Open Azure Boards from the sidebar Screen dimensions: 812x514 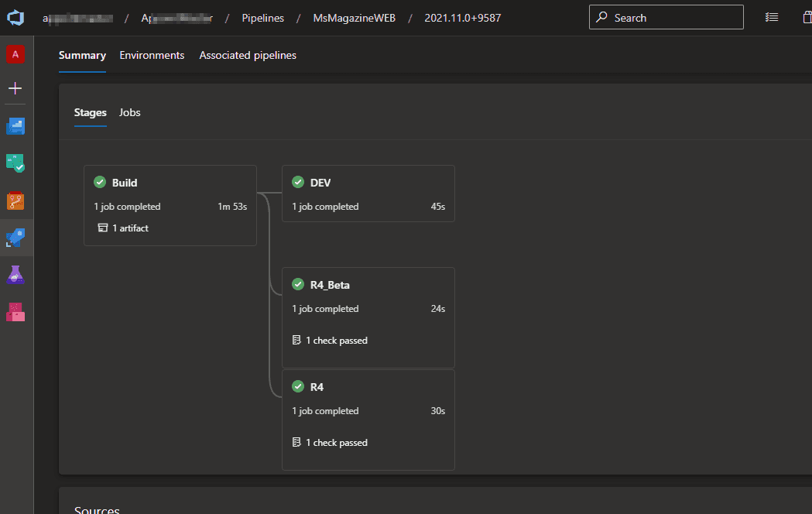tap(15, 126)
